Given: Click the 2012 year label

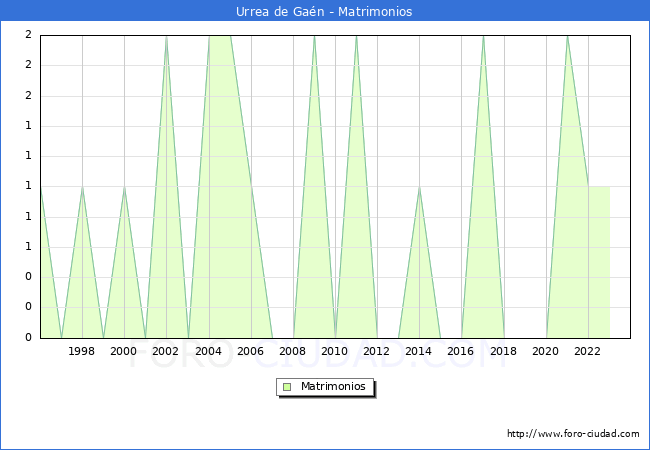Looking at the screenshot, I should coord(377,351).
